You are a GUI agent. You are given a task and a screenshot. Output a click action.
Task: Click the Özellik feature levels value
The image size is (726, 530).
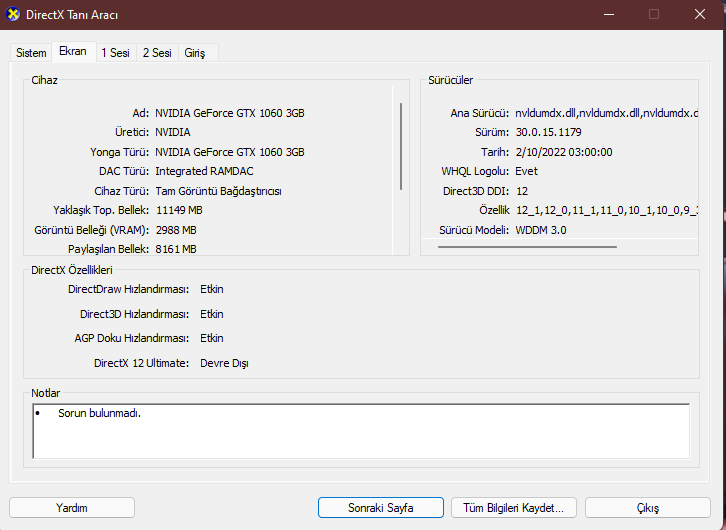[607, 210]
